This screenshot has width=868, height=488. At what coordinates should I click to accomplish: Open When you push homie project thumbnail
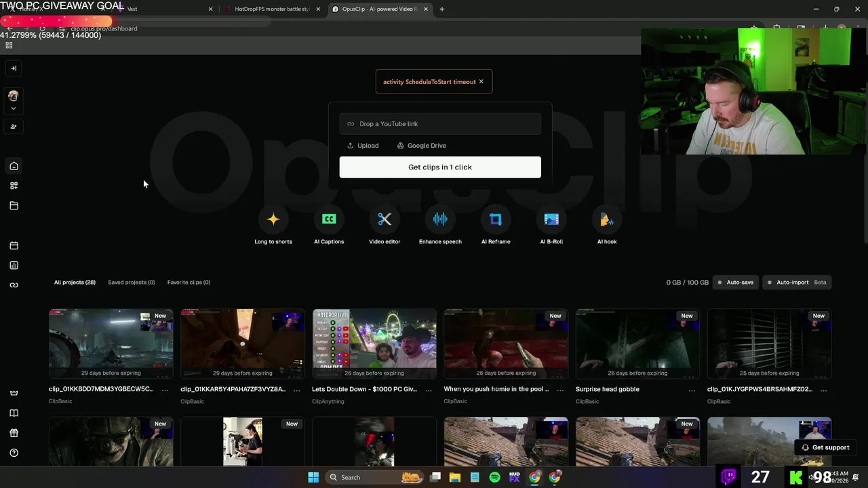[x=506, y=344]
